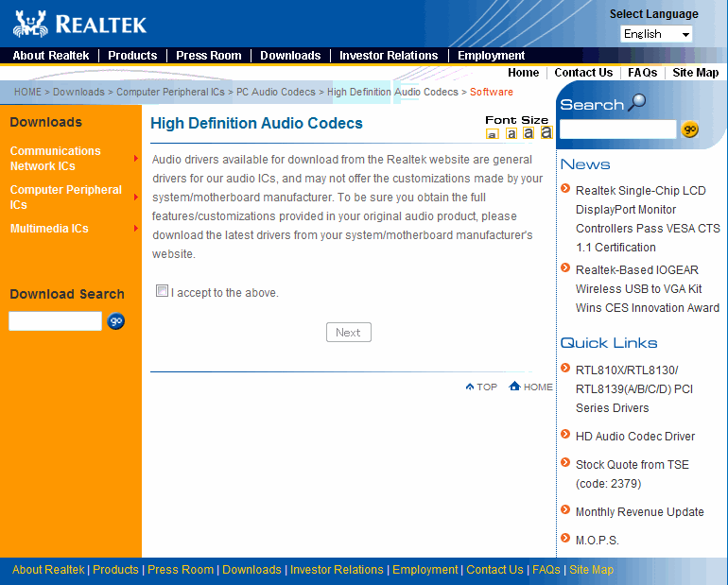Click HOME in the breadcrumb trail
728x585 pixels.
click(27, 92)
